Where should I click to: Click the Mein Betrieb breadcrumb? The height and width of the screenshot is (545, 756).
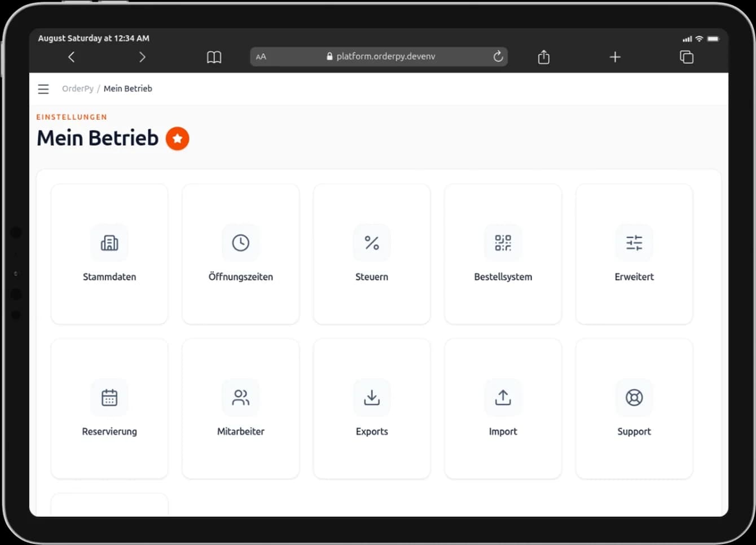pyautogui.click(x=128, y=89)
